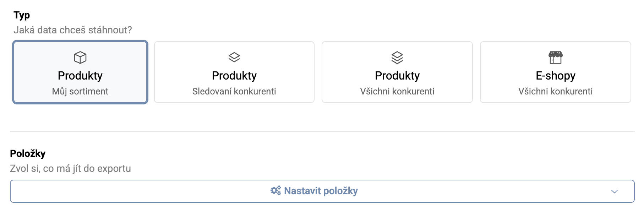Click the chevron next to Nastavit položky
This screenshot has width=644, height=223.
[x=615, y=192]
